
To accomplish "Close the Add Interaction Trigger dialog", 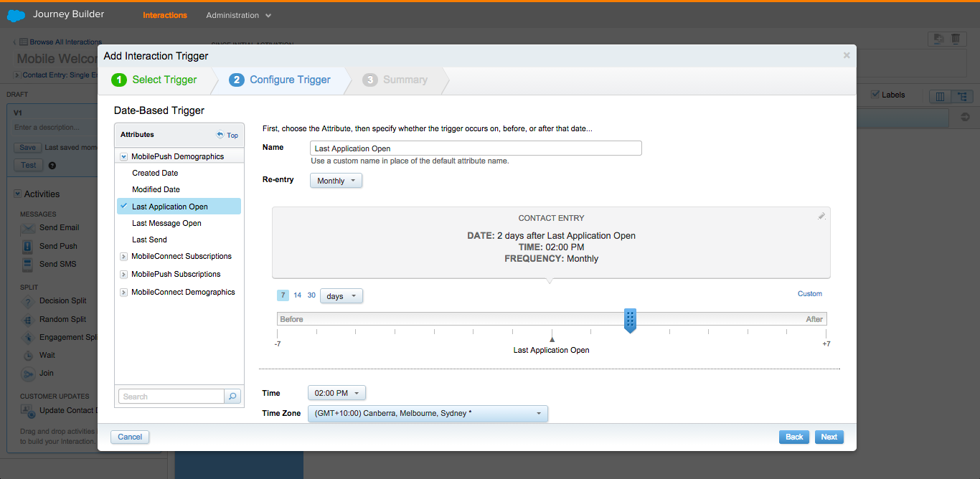I will (847, 55).
